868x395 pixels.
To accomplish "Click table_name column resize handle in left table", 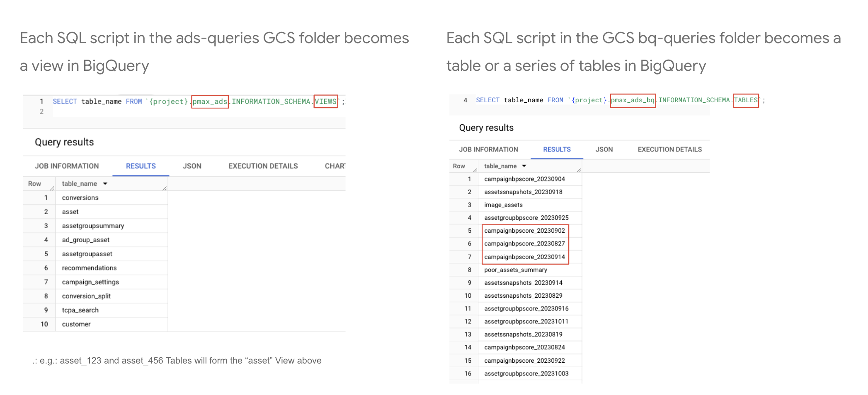I will [165, 188].
